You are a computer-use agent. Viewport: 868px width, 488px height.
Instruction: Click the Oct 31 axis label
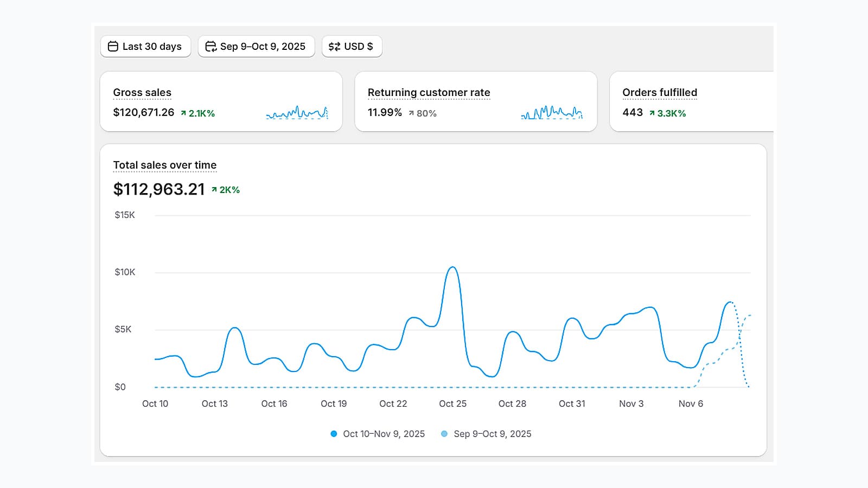(572, 403)
